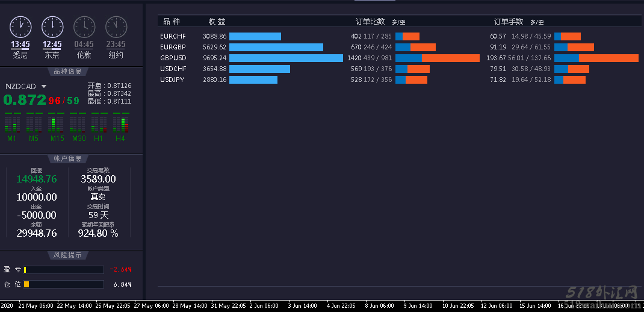This screenshot has height=312, width=644.
Task: Click the opening price 0.87126
Action: [120, 86]
